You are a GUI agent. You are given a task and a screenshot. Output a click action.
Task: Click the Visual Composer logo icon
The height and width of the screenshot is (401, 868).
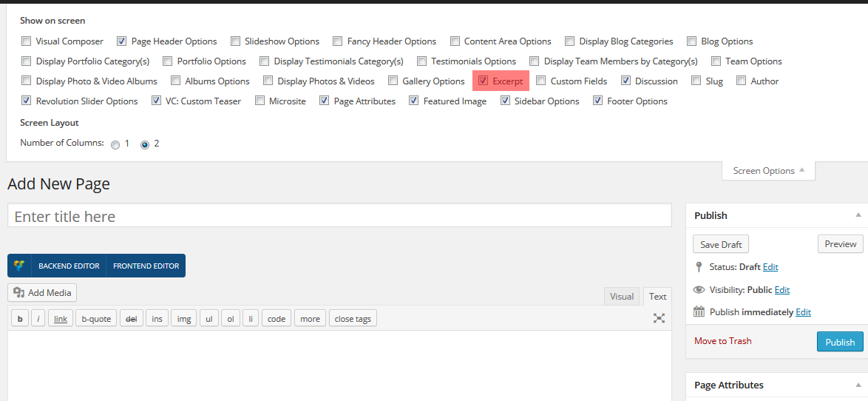pyautogui.click(x=19, y=266)
